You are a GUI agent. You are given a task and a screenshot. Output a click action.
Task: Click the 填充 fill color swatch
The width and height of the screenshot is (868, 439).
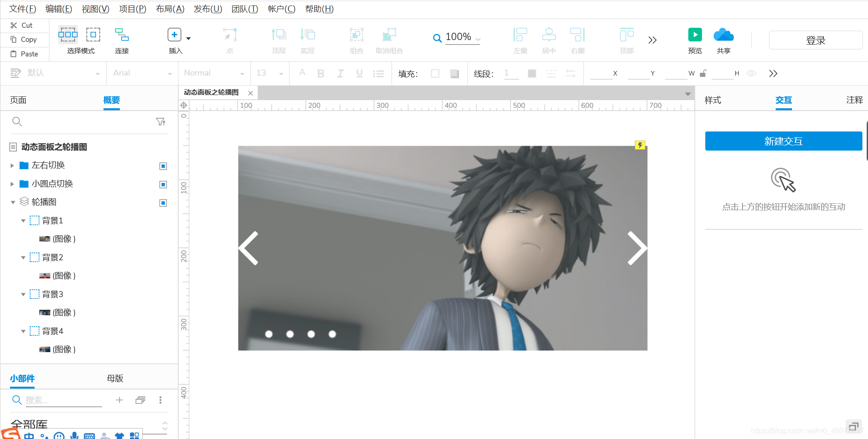(435, 73)
